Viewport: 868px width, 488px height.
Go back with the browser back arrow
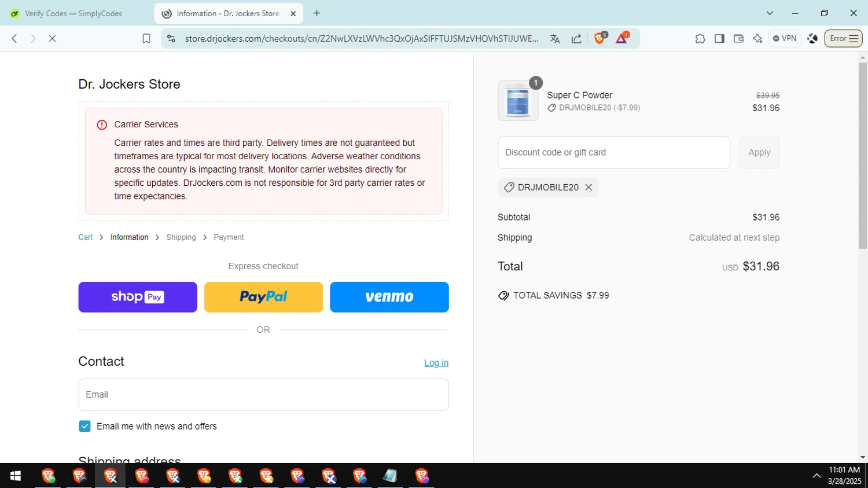pyautogui.click(x=14, y=38)
